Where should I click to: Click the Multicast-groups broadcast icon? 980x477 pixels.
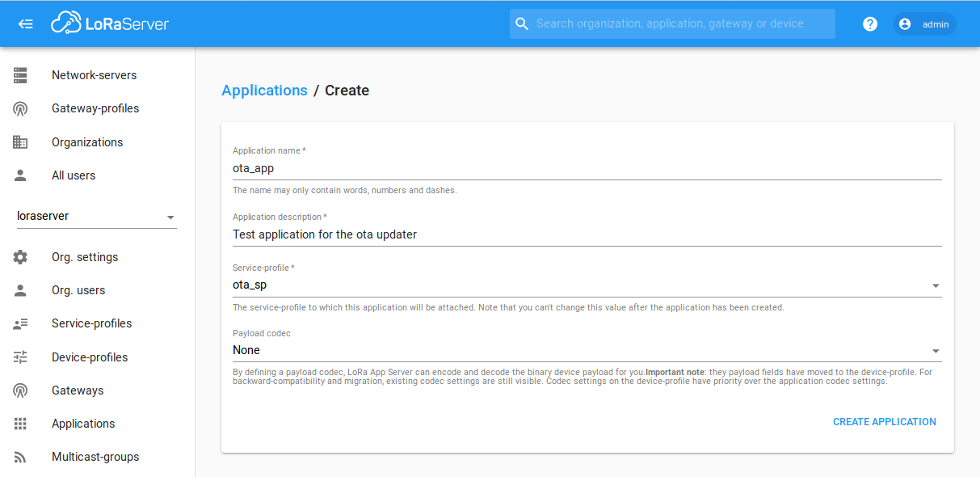point(19,456)
